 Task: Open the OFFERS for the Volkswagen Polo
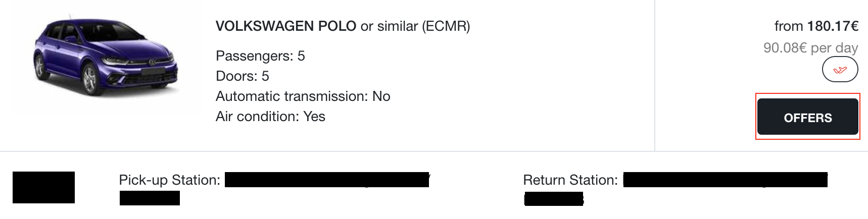pyautogui.click(x=807, y=117)
